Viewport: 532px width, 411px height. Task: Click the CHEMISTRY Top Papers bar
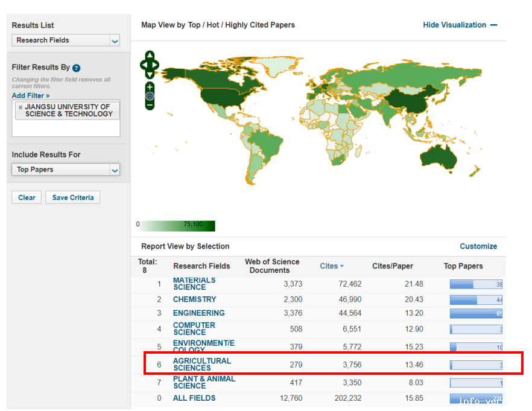click(475, 300)
